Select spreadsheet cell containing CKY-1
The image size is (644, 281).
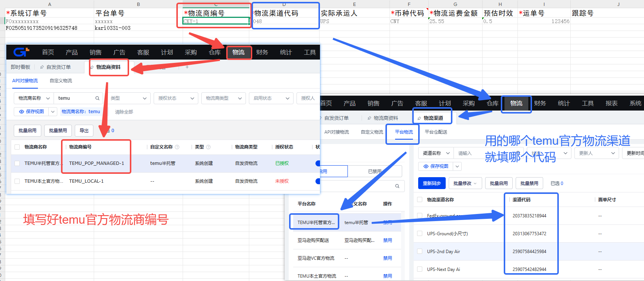point(216,21)
